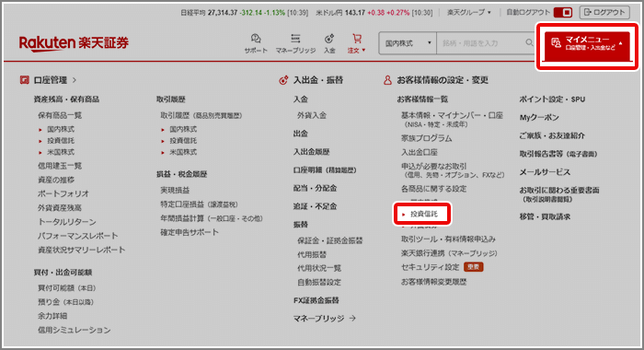Open 入出金口座

click(x=420, y=152)
